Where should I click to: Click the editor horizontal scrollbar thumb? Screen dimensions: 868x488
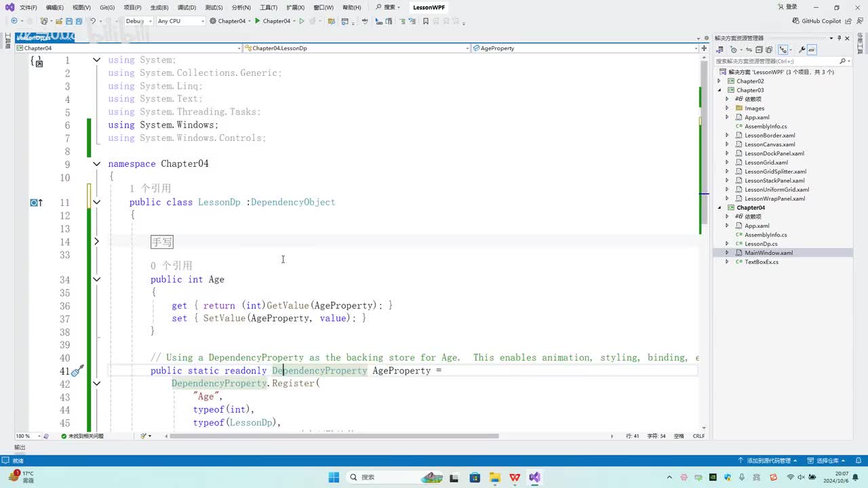pos(334,436)
